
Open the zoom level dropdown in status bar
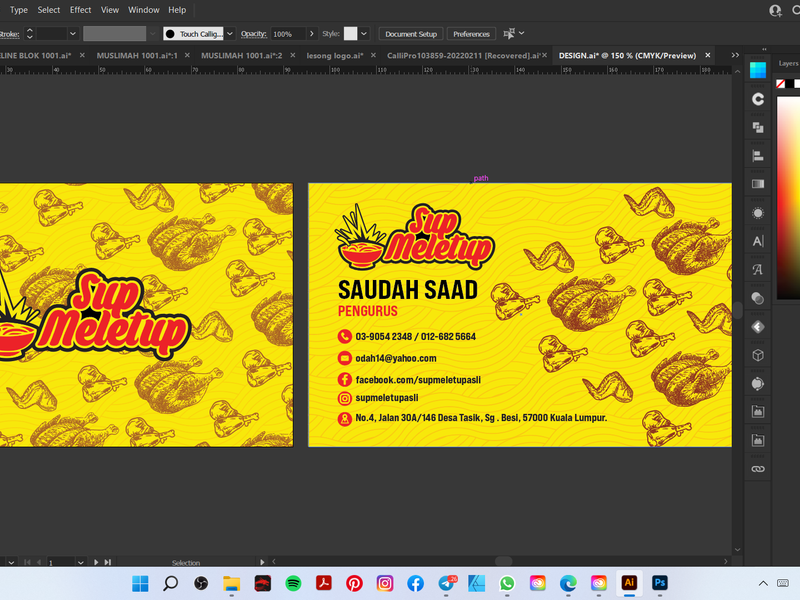(x=11, y=562)
